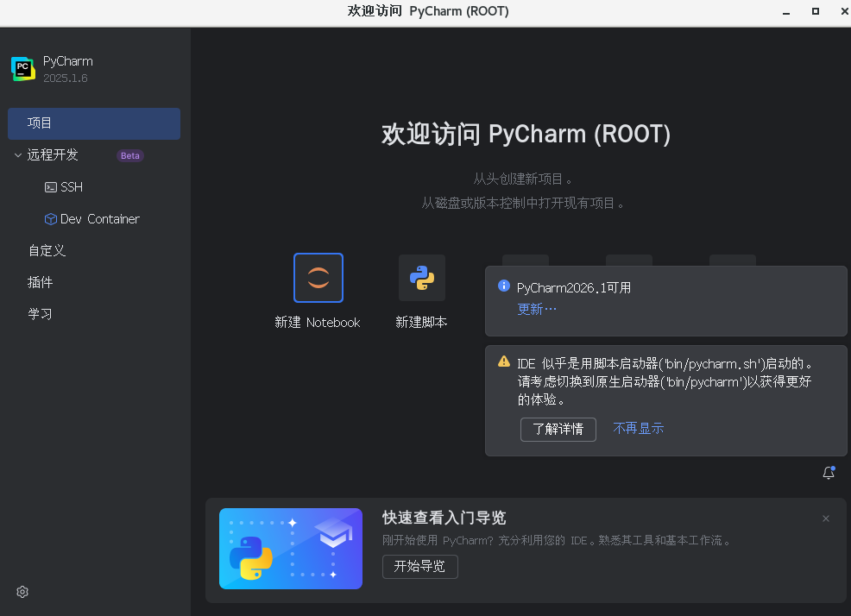The image size is (851, 616).
Task: Click the onboarding tour thumbnail image
Action: (291, 549)
